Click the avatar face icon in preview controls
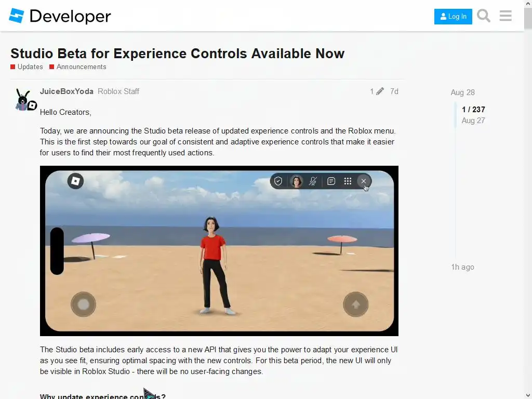The width and height of the screenshot is (532, 399). tap(296, 181)
